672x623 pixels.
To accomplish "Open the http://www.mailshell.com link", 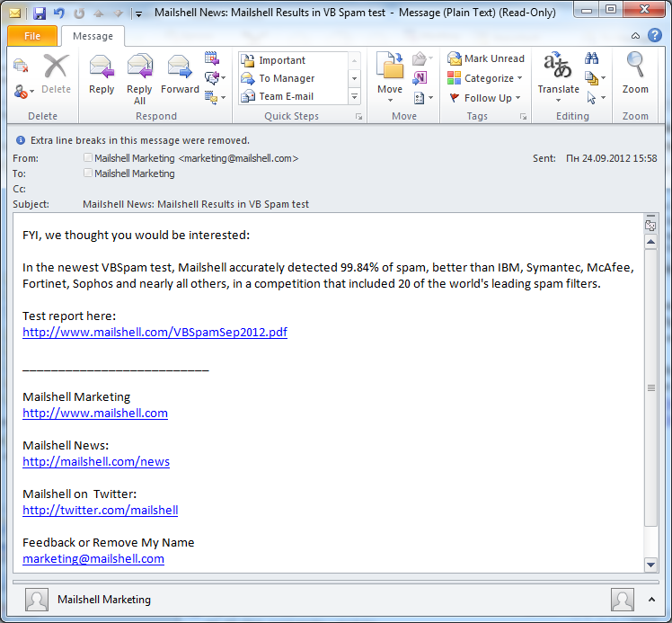I will pyautogui.click(x=95, y=413).
